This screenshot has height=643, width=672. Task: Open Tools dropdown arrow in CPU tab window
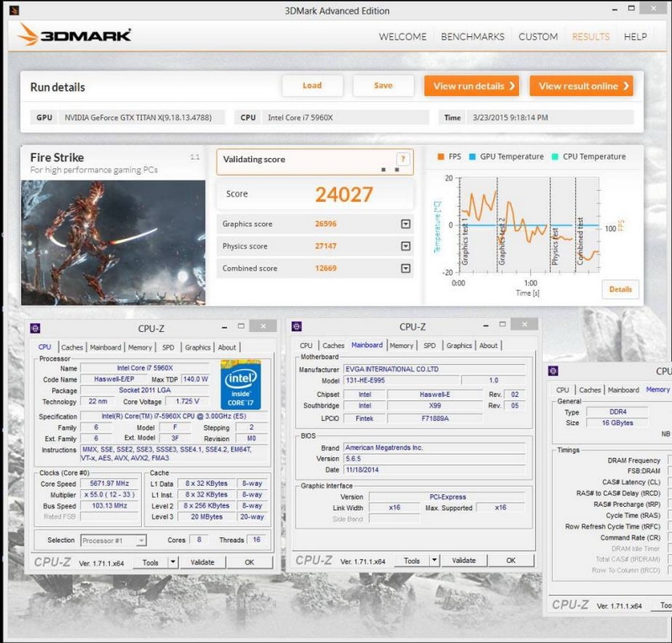pos(173,562)
